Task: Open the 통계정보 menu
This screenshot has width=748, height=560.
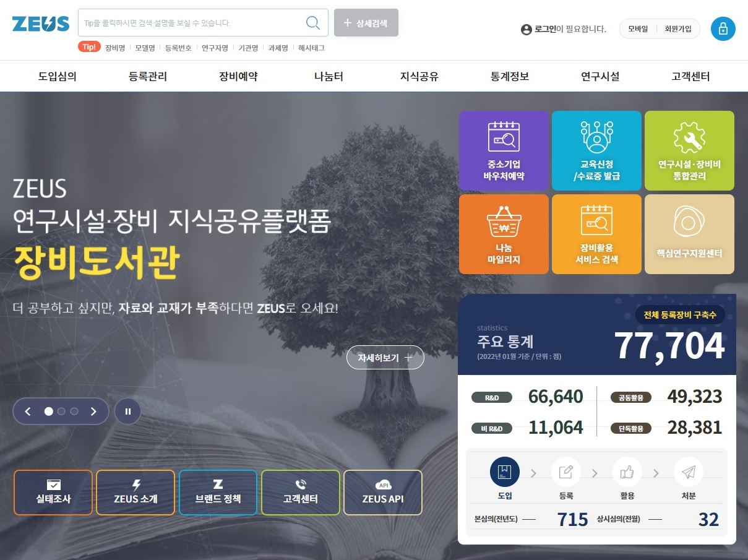Action: (509, 77)
